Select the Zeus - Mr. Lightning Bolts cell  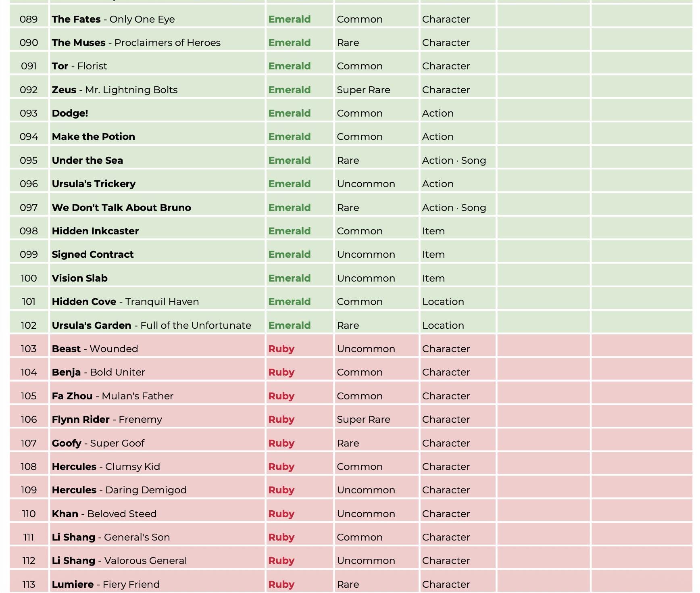[157, 90]
